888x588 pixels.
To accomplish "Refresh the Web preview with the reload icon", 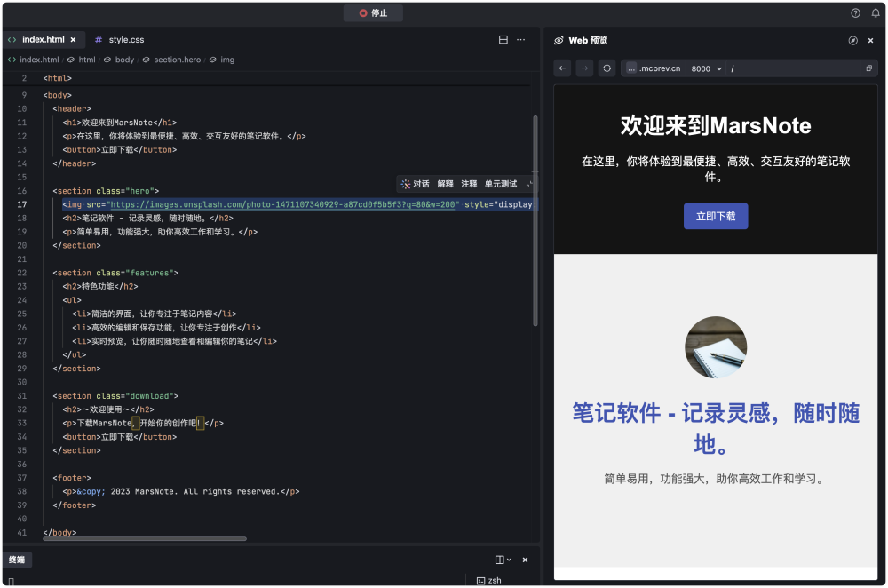I will point(607,68).
